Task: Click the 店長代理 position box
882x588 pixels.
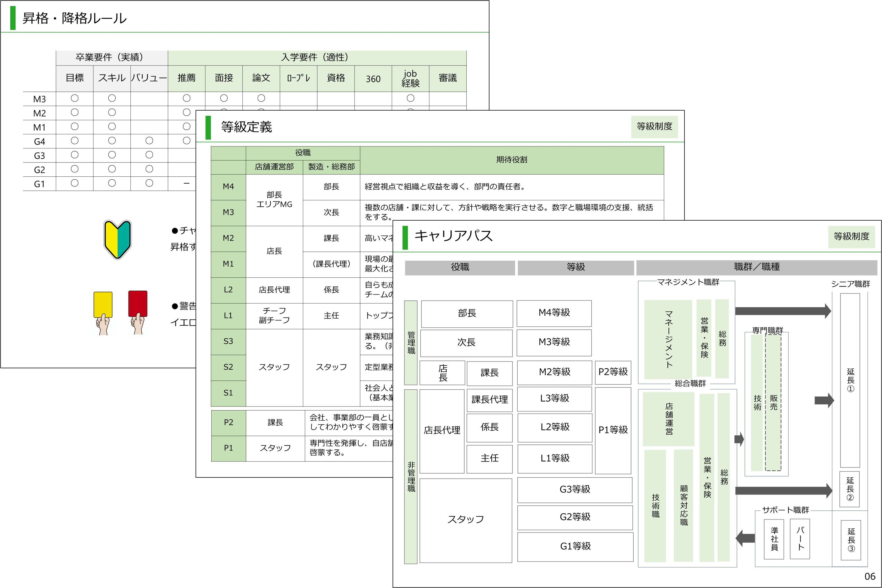Action: tap(441, 431)
